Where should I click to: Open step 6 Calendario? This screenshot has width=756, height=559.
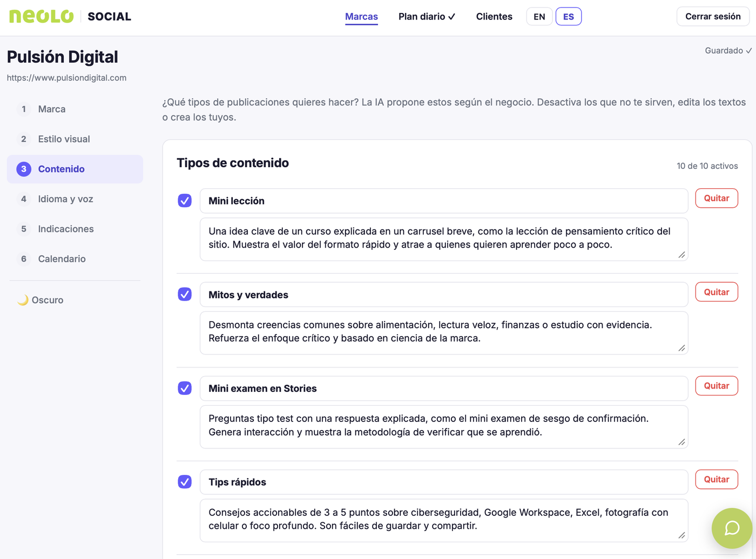click(x=75, y=259)
